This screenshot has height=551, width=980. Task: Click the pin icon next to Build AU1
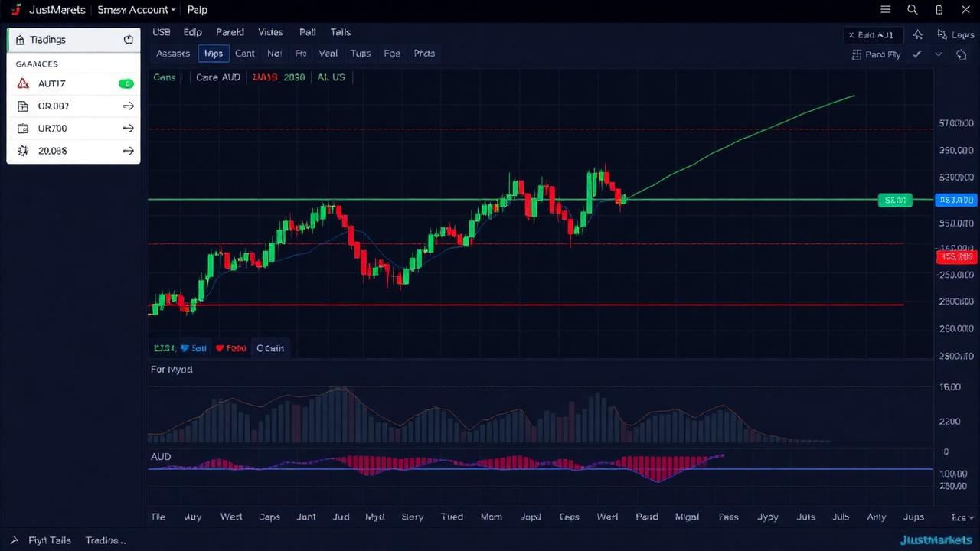[x=918, y=35]
